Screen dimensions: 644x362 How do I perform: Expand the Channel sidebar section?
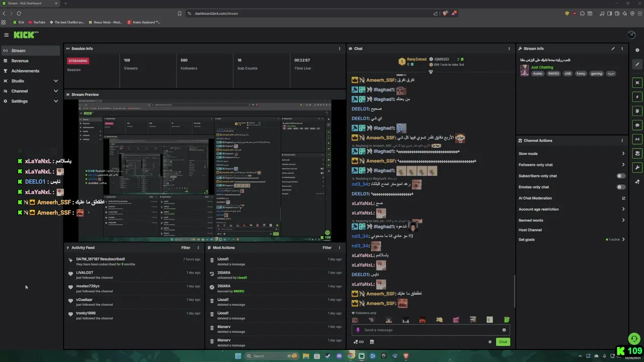[x=55, y=91]
